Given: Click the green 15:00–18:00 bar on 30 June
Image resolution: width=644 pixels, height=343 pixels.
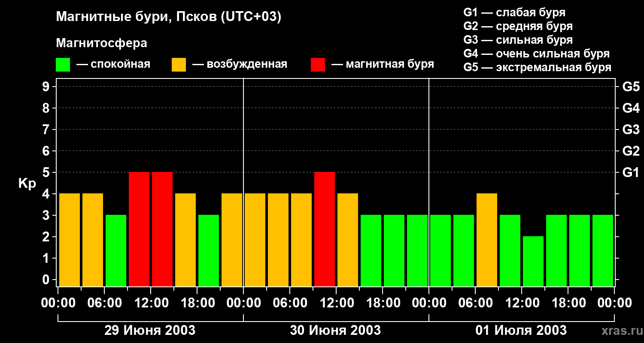Looking at the screenshot, I should tap(371, 251).
